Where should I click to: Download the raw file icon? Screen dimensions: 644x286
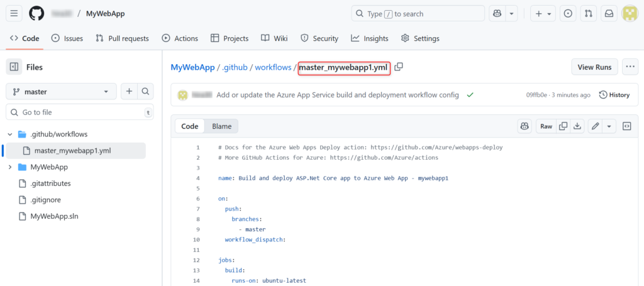click(x=577, y=126)
